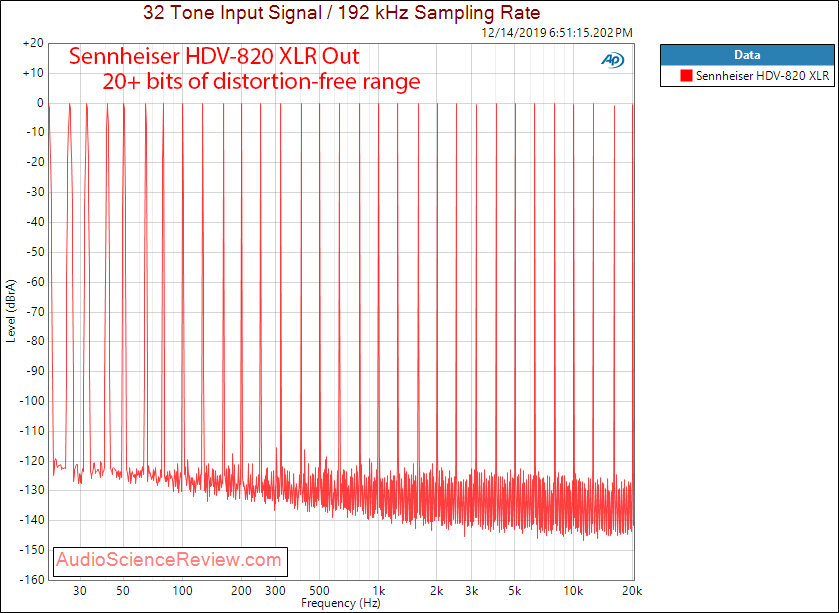Click the "20k" frequency tick label

(x=632, y=591)
